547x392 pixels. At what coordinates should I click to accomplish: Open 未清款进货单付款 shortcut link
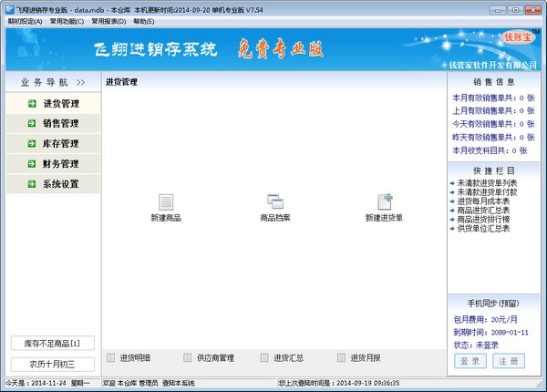pos(487,192)
